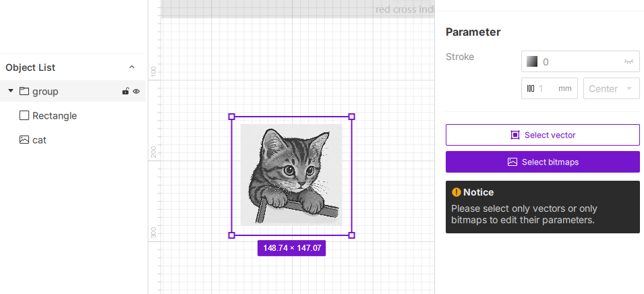The height and width of the screenshot is (294, 644).
Task: Click the group folder icon
Action: [24, 91]
